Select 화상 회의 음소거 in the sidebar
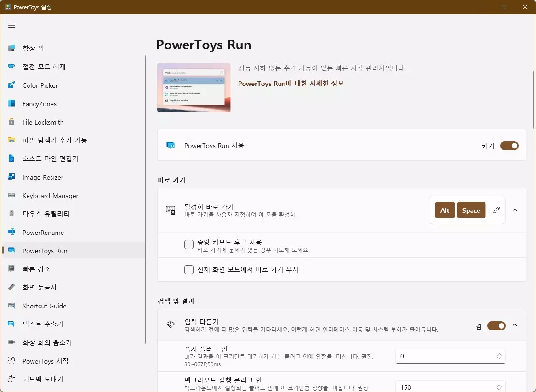This screenshot has height=392, width=536. pyautogui.click(x=48, y=342)
